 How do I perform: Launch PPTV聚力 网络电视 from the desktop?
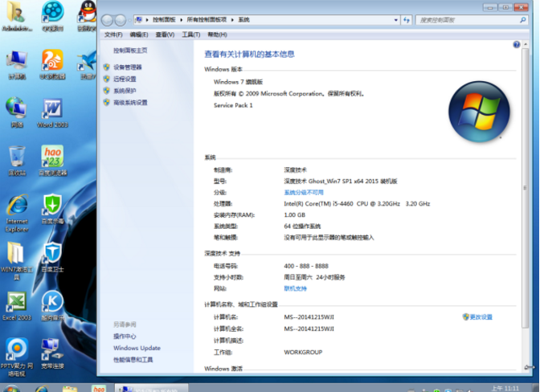17,357
